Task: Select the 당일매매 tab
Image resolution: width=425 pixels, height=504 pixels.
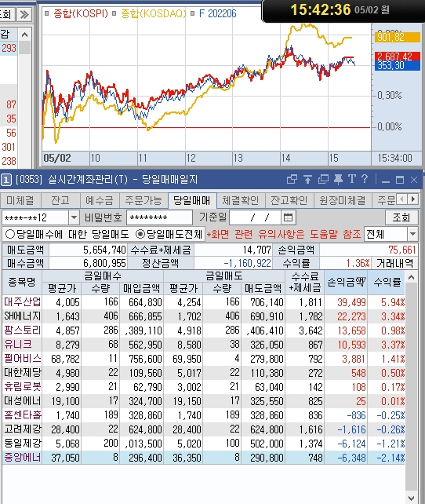Action: point(192,200)
